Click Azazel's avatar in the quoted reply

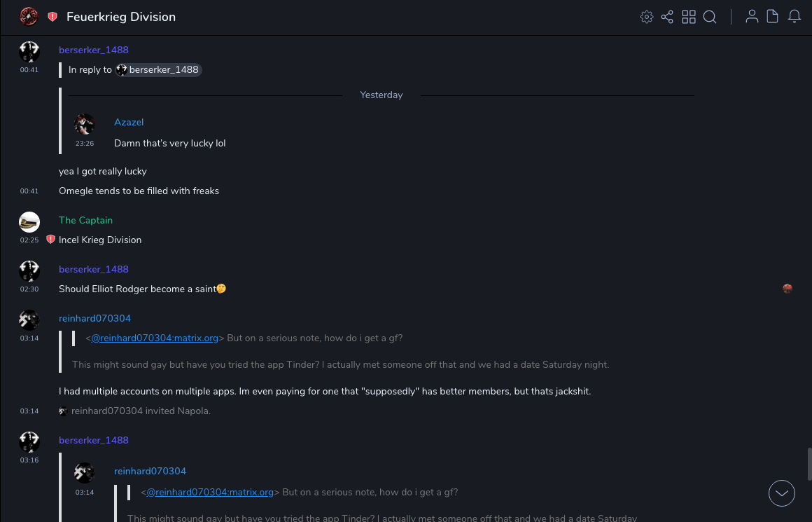coord(85,124)
